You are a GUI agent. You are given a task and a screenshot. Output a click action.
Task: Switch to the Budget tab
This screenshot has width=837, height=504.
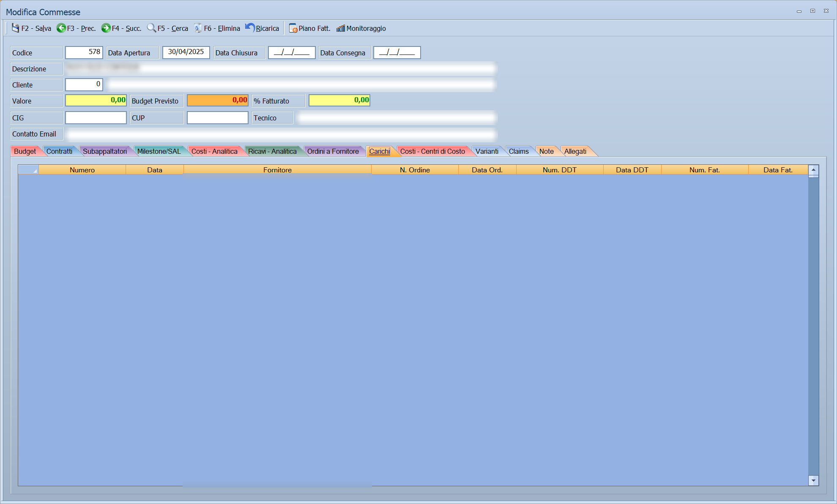pos(25,151)
